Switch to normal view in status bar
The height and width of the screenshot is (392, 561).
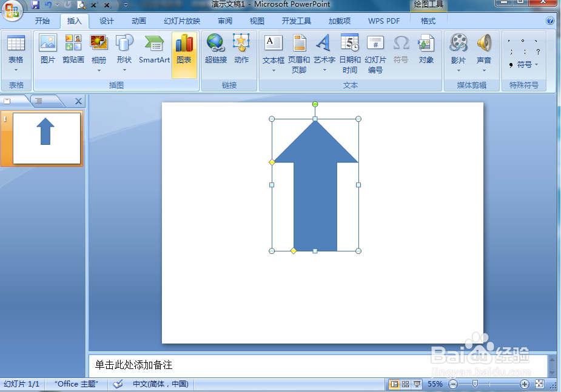[x=394, y=384]
